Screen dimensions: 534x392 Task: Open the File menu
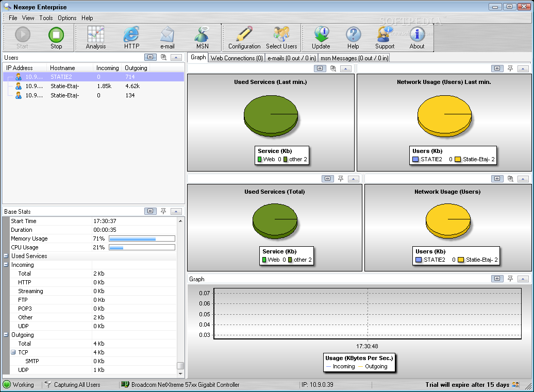[13, 18]
